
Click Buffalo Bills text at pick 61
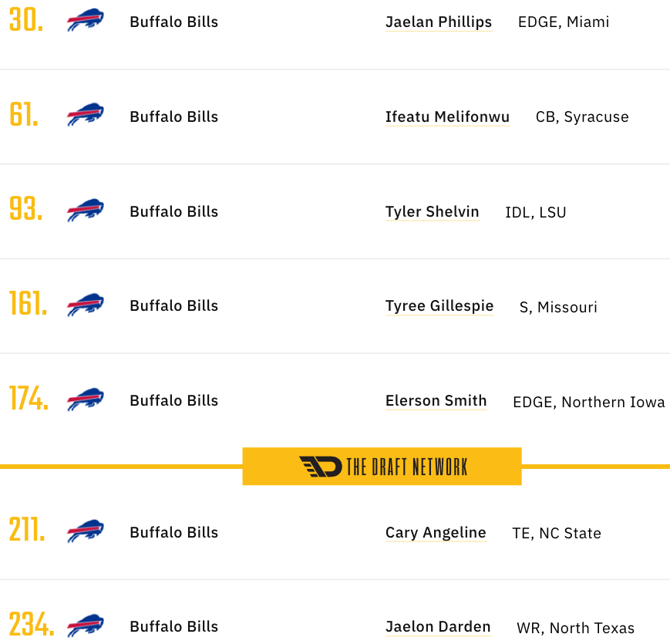tap(174, 116)
